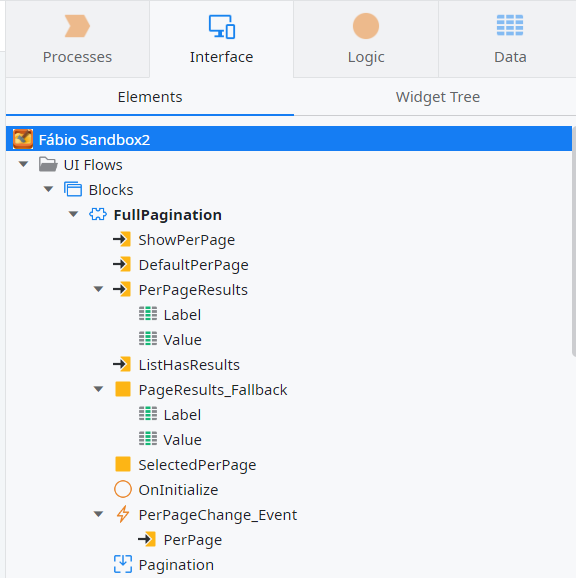Click the Logic circle icon
576x578 pixels.
coord(366,26)
